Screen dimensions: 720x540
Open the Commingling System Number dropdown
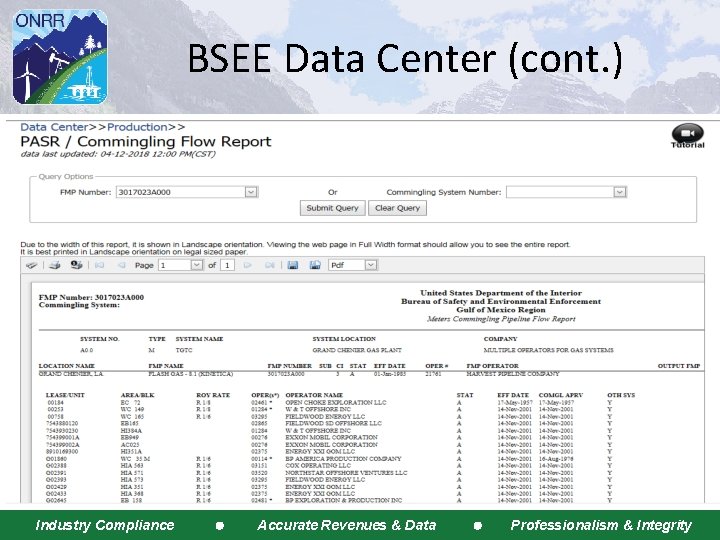point(619,192)
